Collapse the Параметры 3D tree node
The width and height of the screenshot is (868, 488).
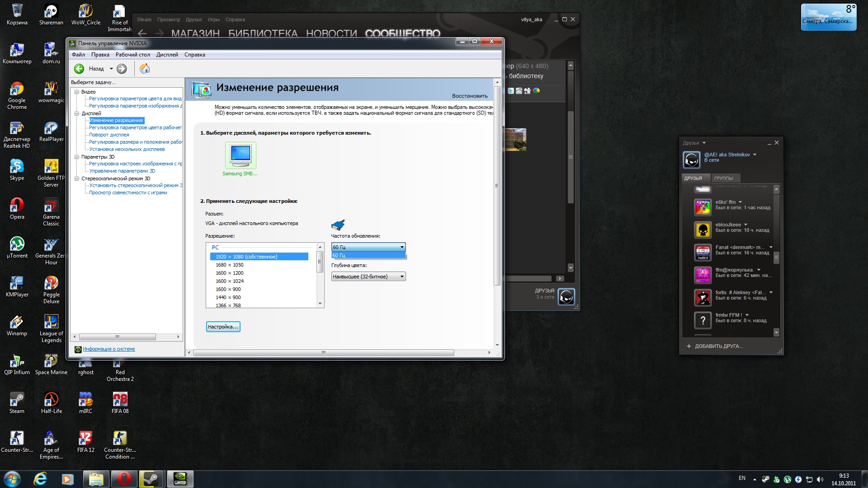77,157
